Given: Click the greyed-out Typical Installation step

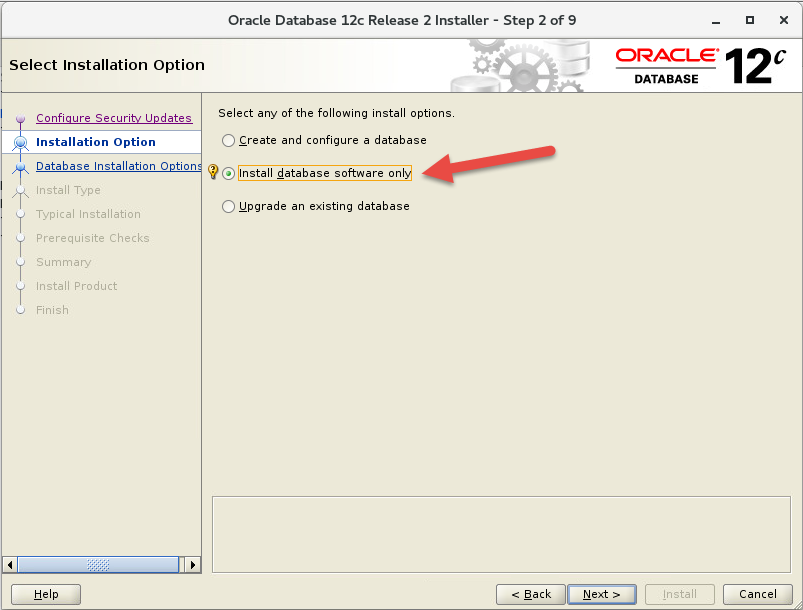Looking at the screenshot, I should pos(88,214).
